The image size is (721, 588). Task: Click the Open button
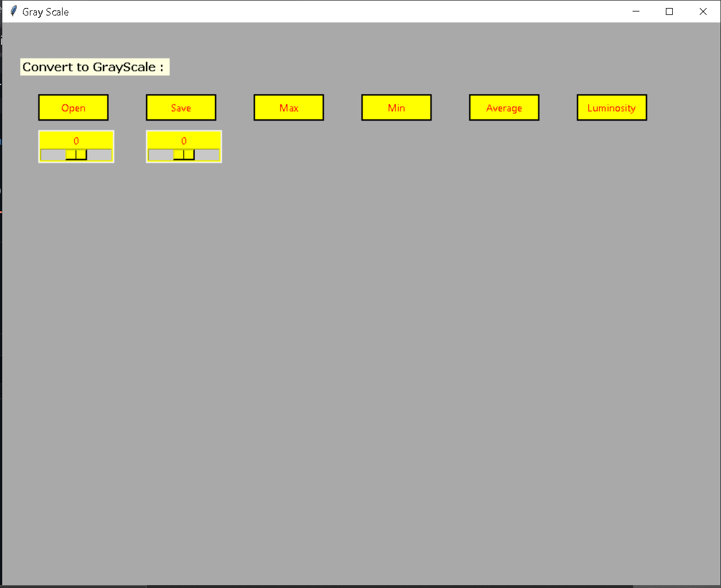73,107
